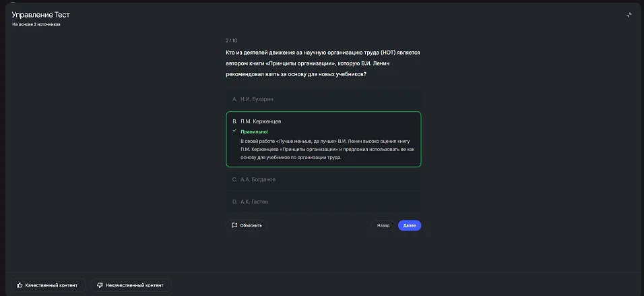Click the question text about «Принципы организации»
The width and height of the screenshot is (644, 296).
(x=323, y=63)
